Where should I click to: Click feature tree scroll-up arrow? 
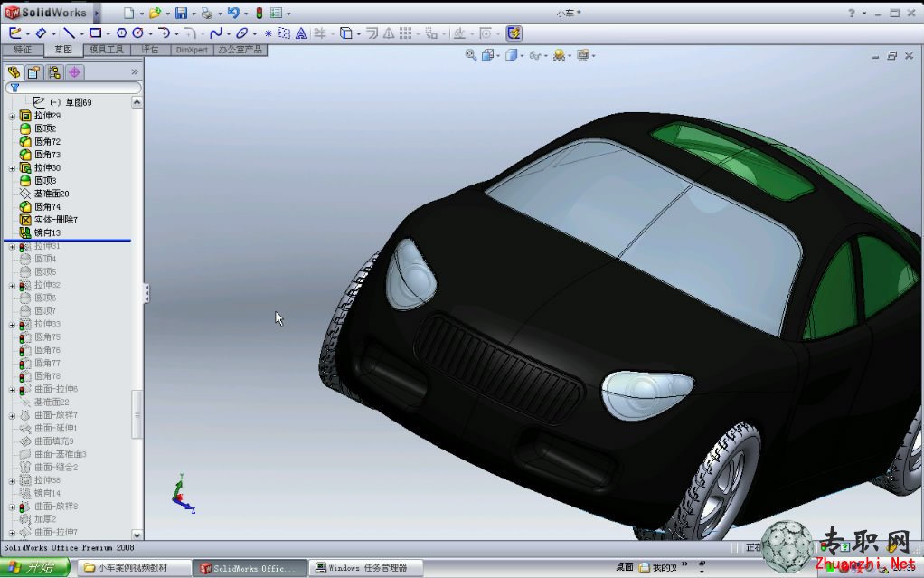[x=137, y=102]
